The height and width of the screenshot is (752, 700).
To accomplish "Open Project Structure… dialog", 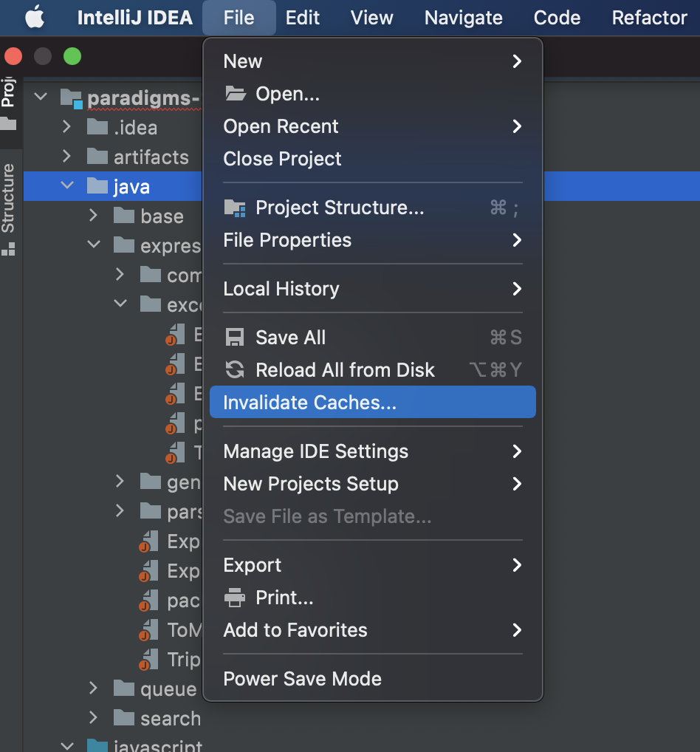I will tap(373, 208).
